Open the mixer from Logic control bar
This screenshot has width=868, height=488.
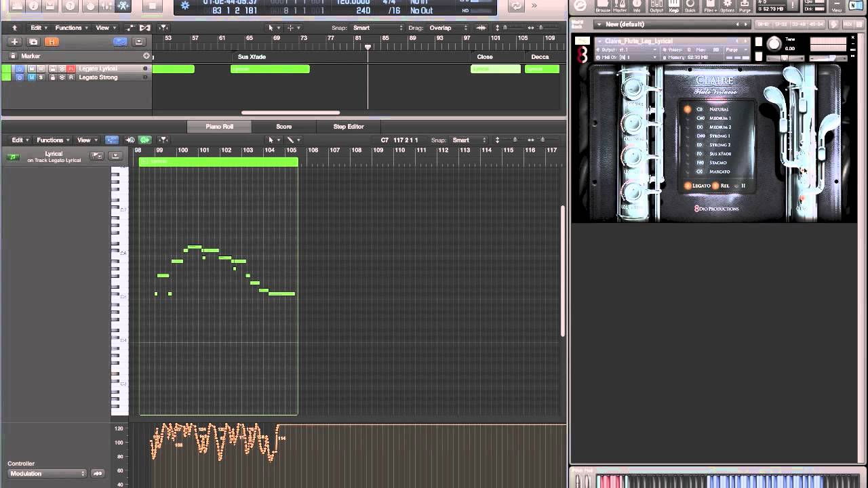(106, 5)
